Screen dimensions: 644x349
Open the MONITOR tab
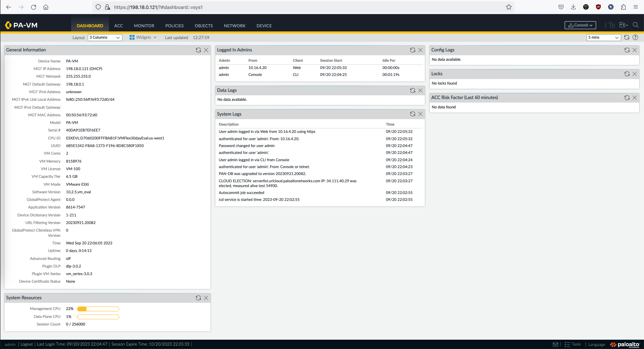pos(144,26)
